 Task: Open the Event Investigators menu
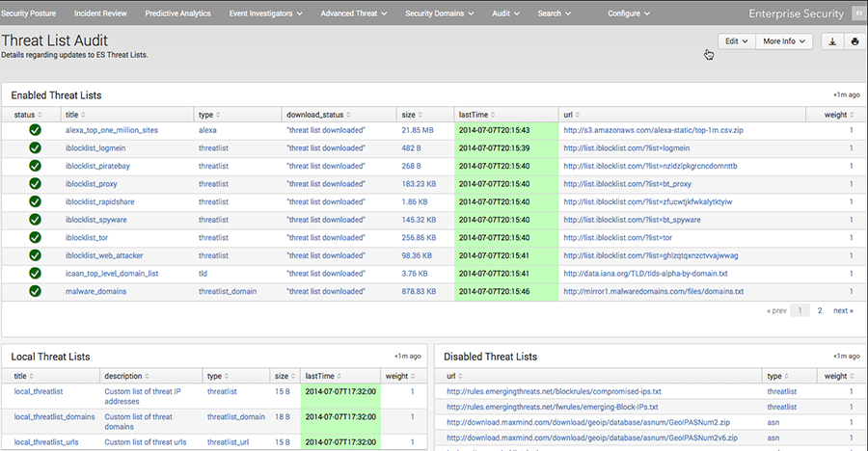pyautogui.click(x=266, y=13)
